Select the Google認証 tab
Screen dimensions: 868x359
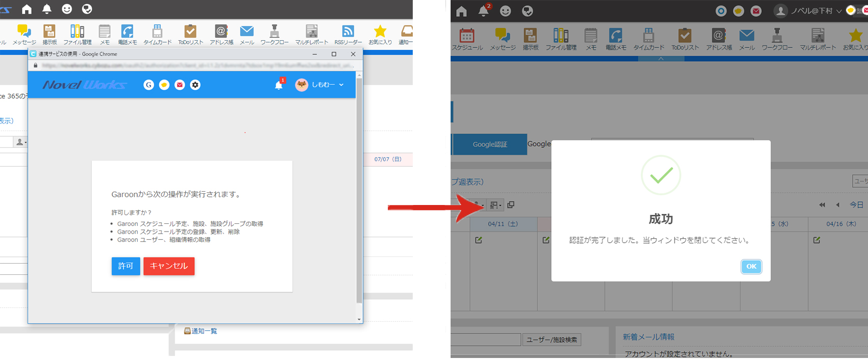(x=490, y=144)
